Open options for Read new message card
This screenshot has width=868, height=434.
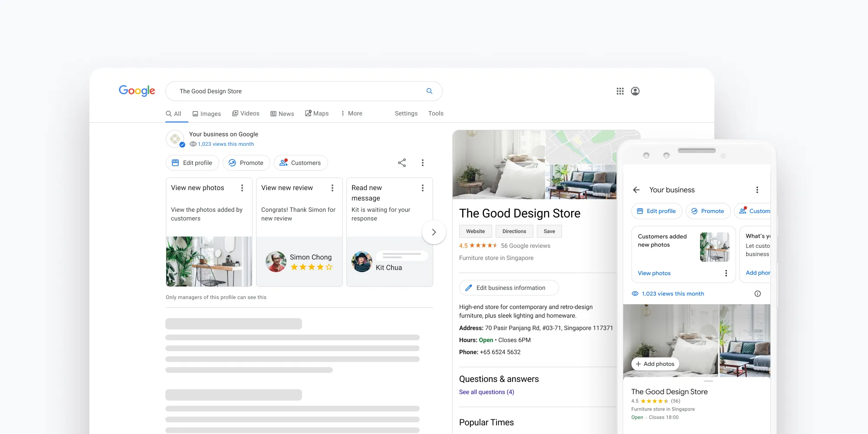(x=422, y=188)
